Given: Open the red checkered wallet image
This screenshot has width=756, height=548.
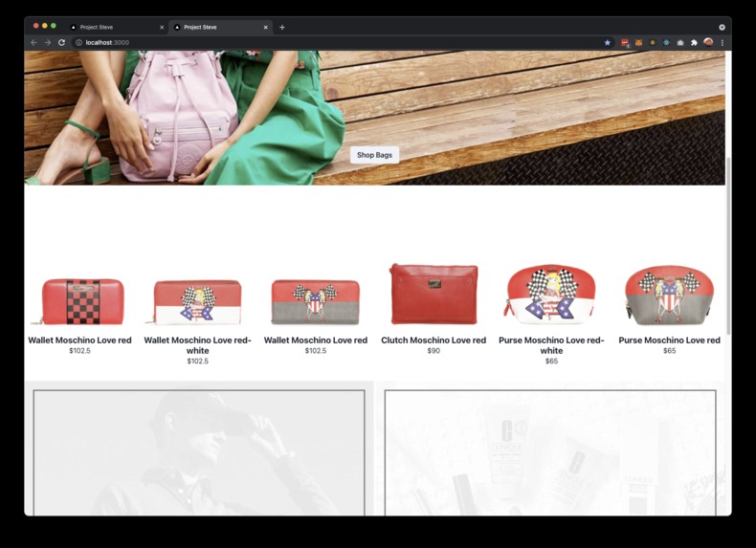Looking at the screenshot, I should point(80,301).
